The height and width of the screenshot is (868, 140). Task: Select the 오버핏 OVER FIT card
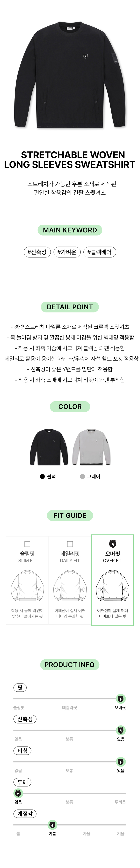[x=112, y=580]
